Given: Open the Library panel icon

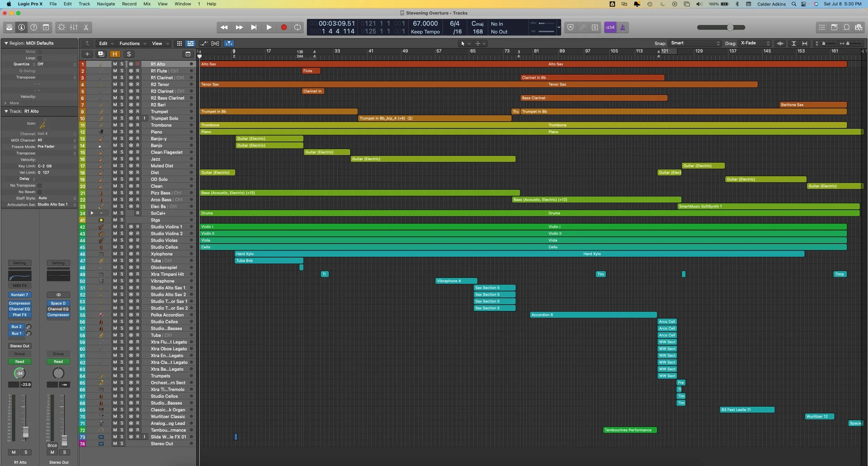Looking at the screenshot, I should [x=9, y=27].
